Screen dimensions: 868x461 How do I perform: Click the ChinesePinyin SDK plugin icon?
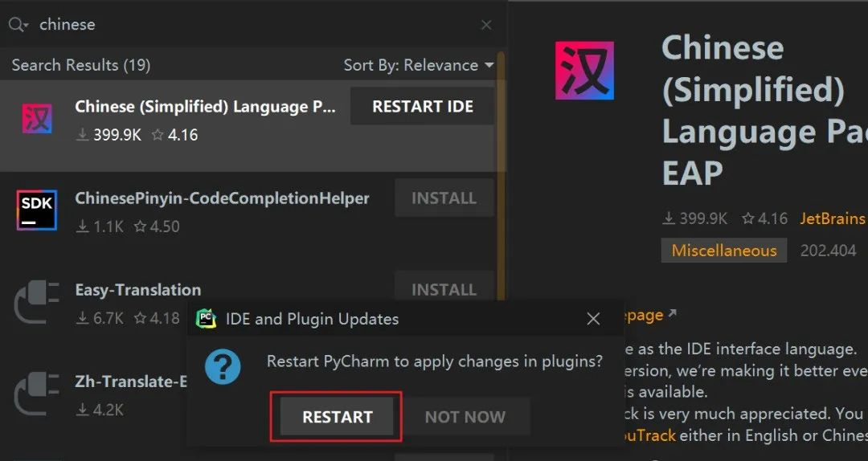pos(36,210)
